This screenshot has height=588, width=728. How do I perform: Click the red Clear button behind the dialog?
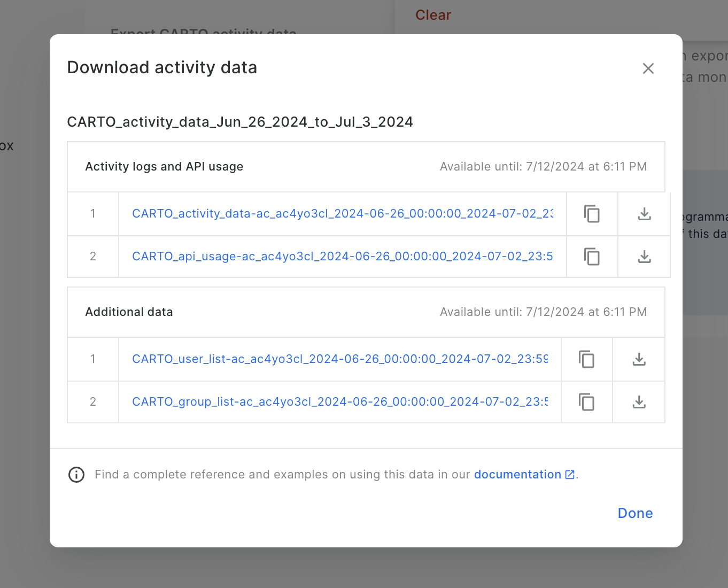click(x=433, y=15)
